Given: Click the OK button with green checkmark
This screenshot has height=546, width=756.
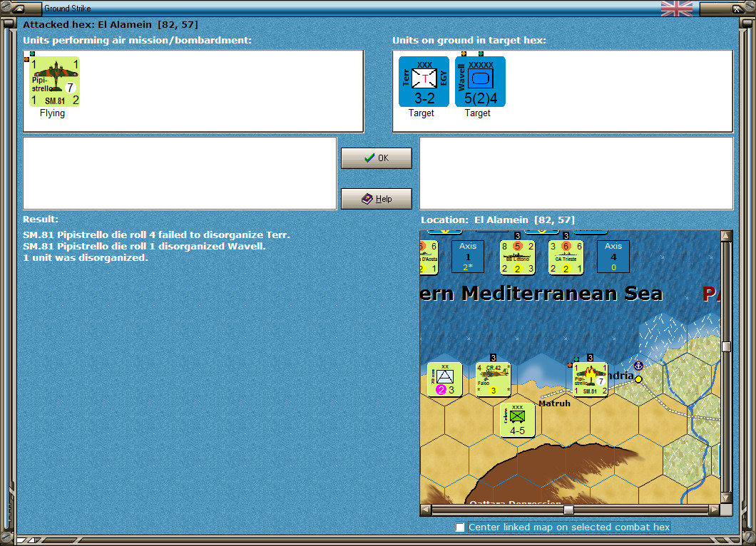Looking at the screenshot, I should click(x=377, y=158).
